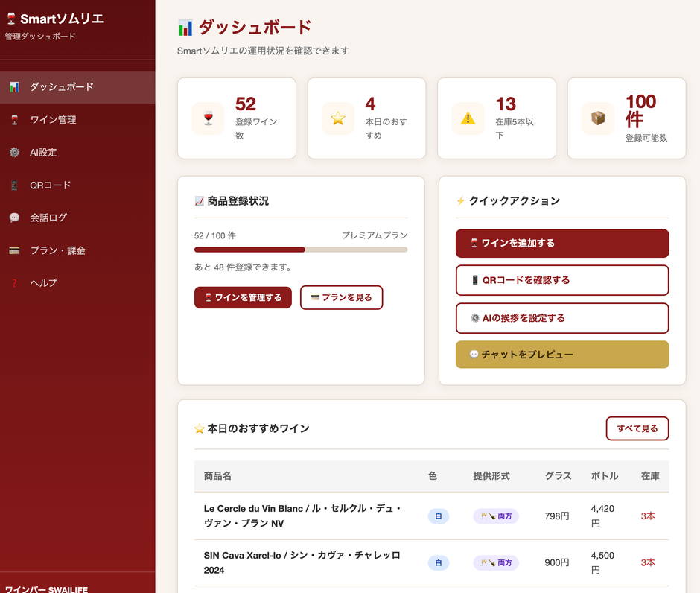Click the 3本 stock in SIN Cava row
The image size is (700, 593).
648,563
